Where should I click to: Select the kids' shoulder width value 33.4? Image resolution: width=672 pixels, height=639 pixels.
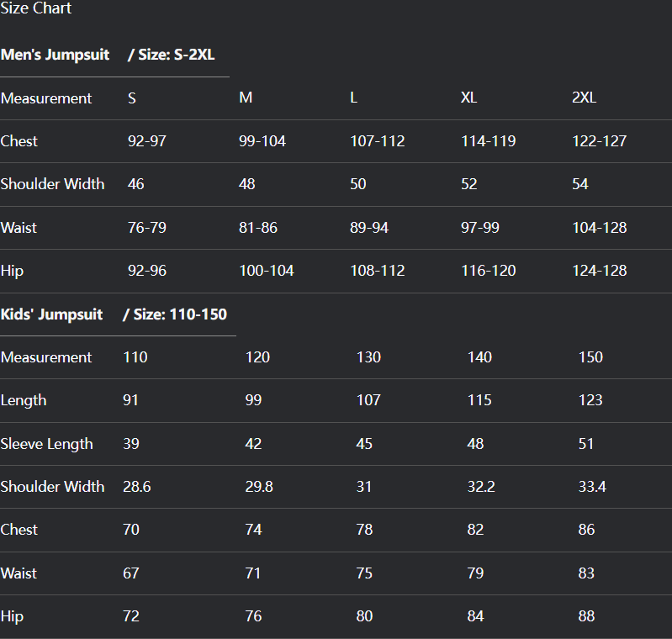[x=592, y=487]
